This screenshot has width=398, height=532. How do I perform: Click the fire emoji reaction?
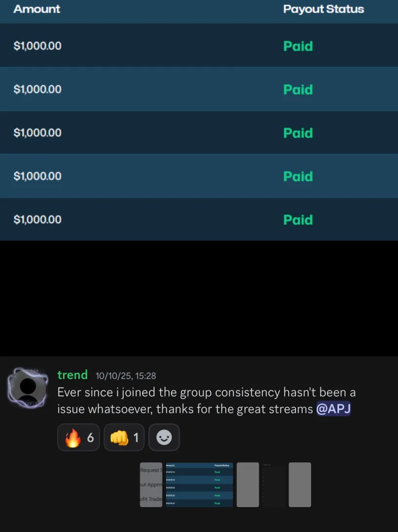(x=78, y=437)
